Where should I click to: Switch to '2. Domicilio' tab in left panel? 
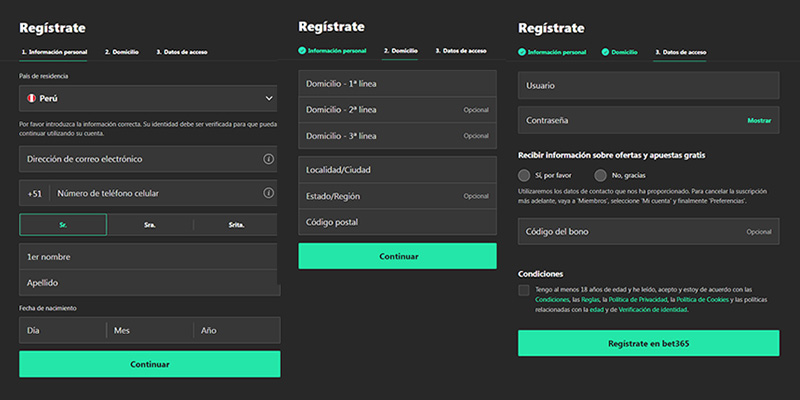tap(121, 52)
